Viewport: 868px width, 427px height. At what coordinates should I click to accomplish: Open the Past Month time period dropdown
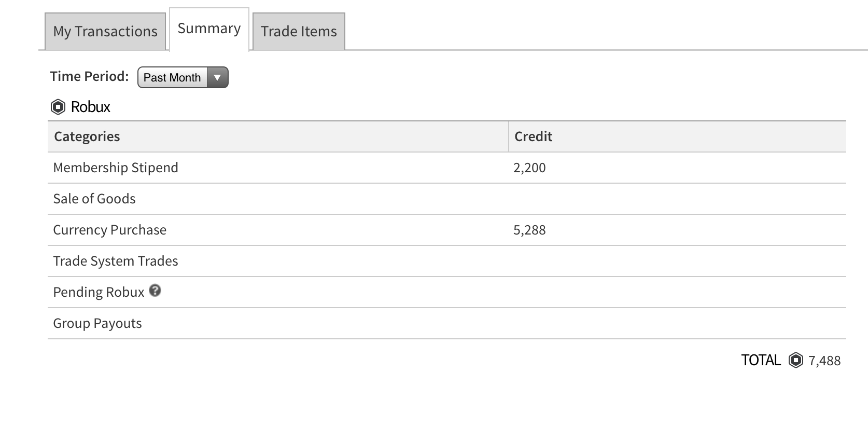183,77
